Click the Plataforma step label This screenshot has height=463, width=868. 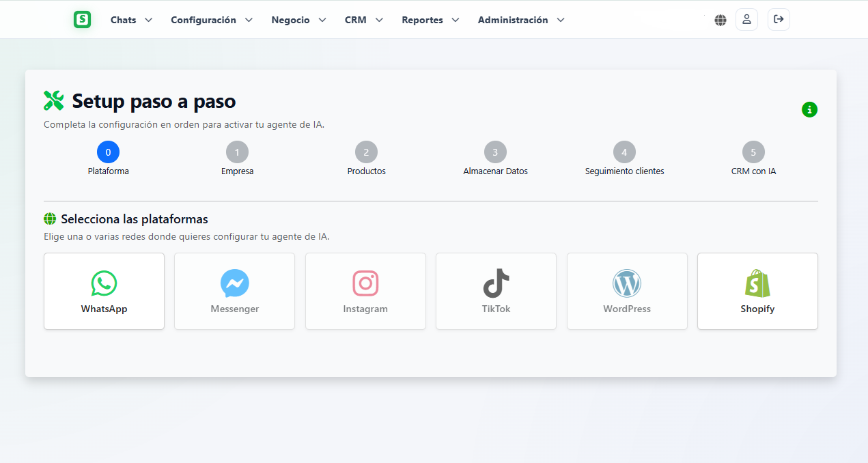pyautogui.click(x=108, y=171)
